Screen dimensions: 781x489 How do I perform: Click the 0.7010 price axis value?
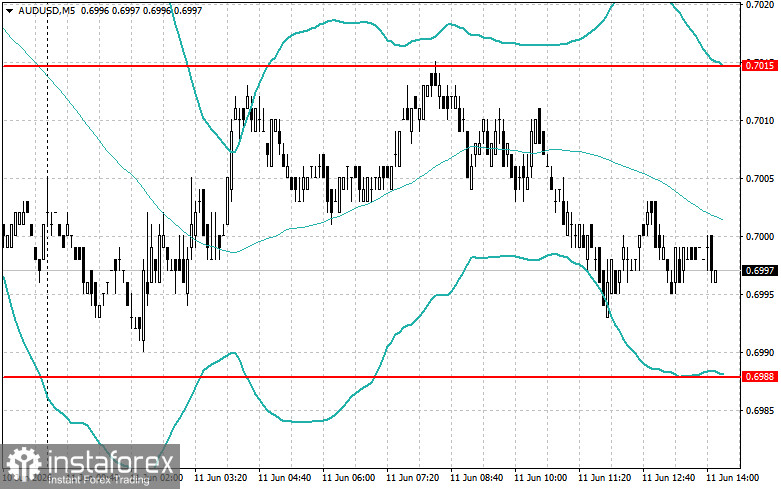pos(760,121)
